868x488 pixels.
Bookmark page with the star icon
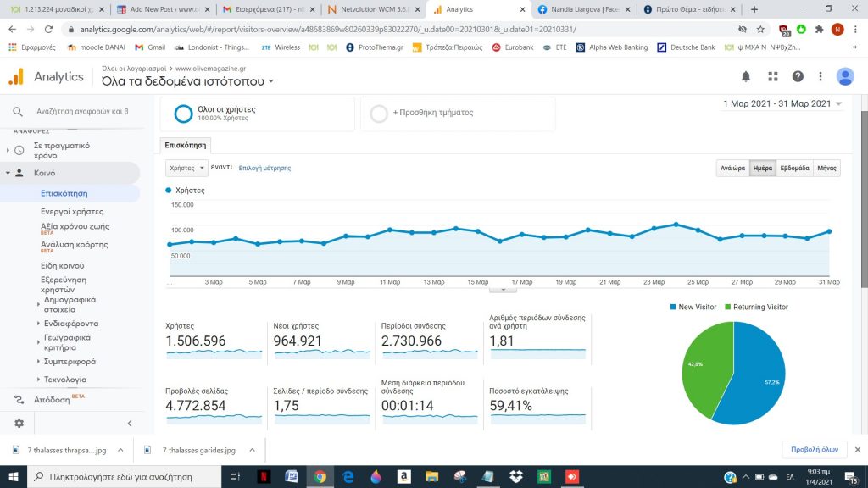coord(760,30)
